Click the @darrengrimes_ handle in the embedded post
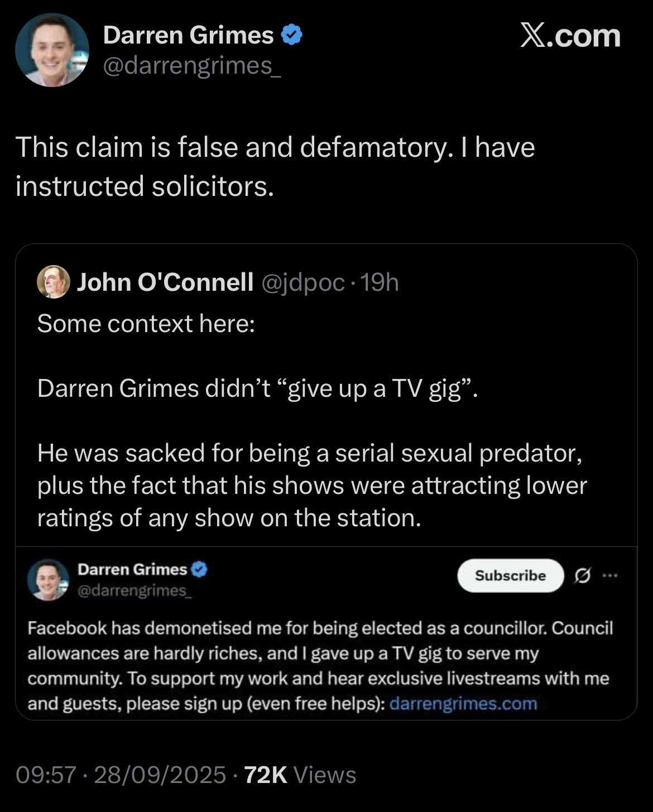This screenshot has width=653, height=812. (x=135, y=590)
